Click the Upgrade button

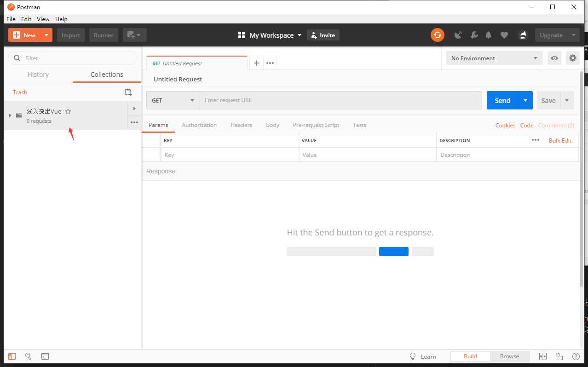551,35
